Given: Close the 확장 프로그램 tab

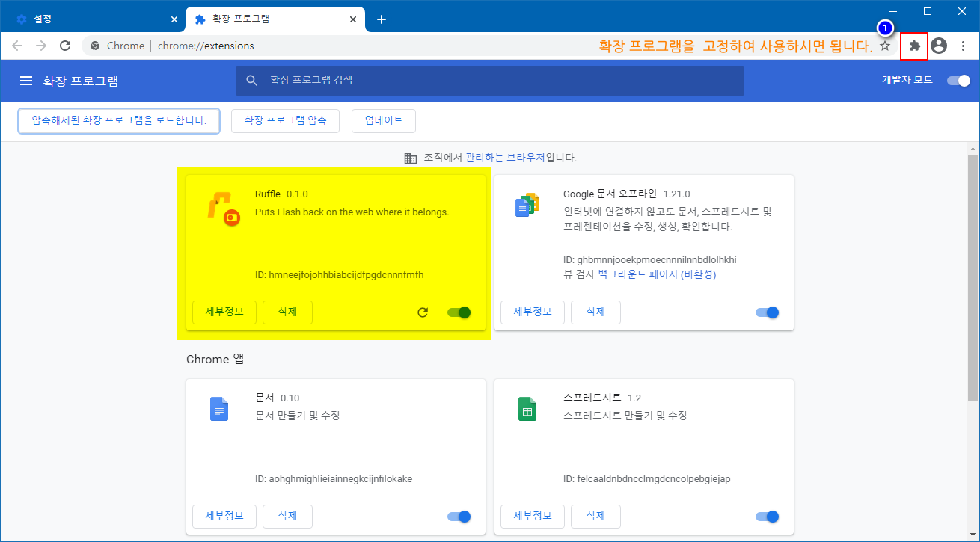Looking at the screenshot, I should point(352,19).
